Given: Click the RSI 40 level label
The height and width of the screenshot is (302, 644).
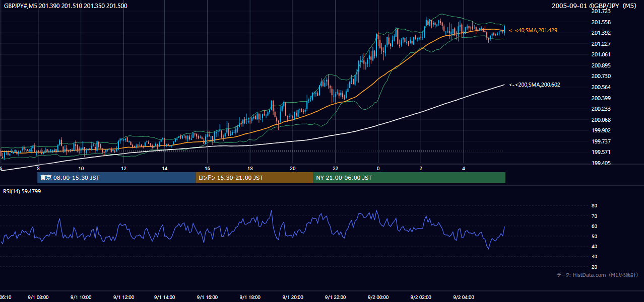Looking at the screenshot, I should pyautogui.click(x=594, y=246).
